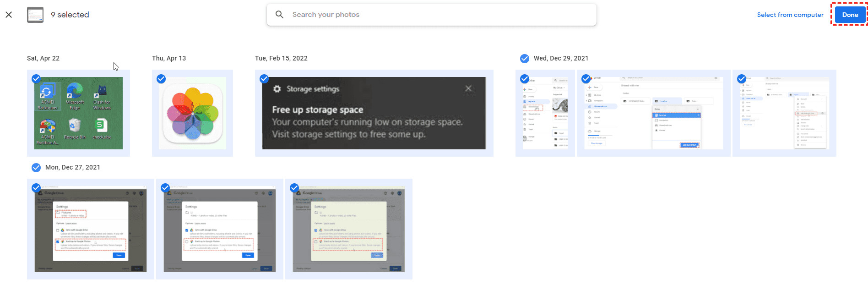Open 'Select from computer' link
Image resolution: width=868 pixels, height=301 pixels.
[x=790, y=15]
